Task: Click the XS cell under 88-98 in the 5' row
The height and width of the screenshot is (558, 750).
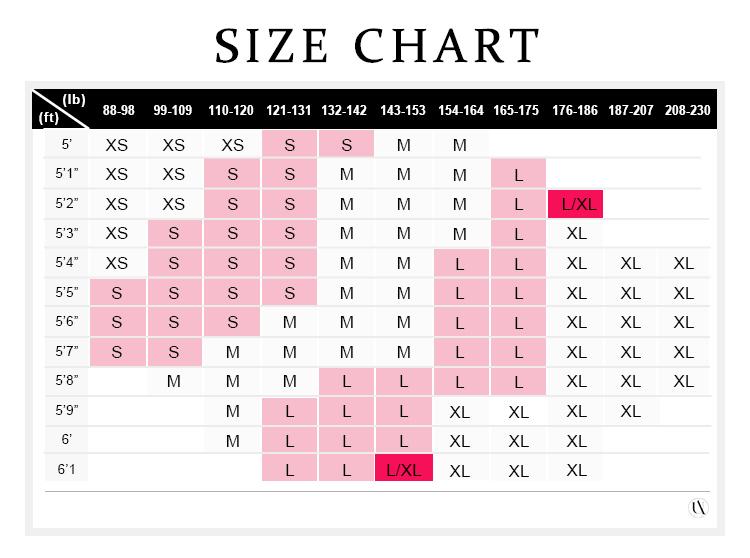Action: coord(116,145)
